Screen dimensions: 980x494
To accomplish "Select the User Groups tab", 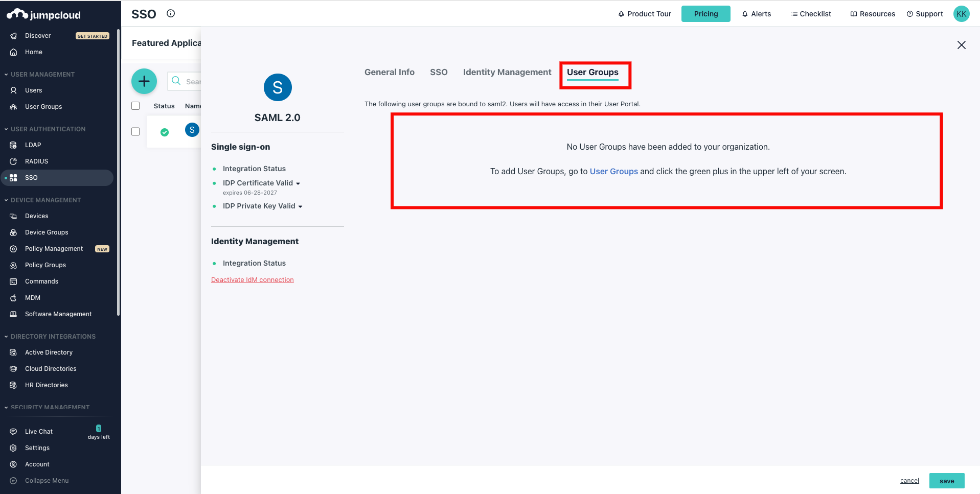I will (592, 72).
